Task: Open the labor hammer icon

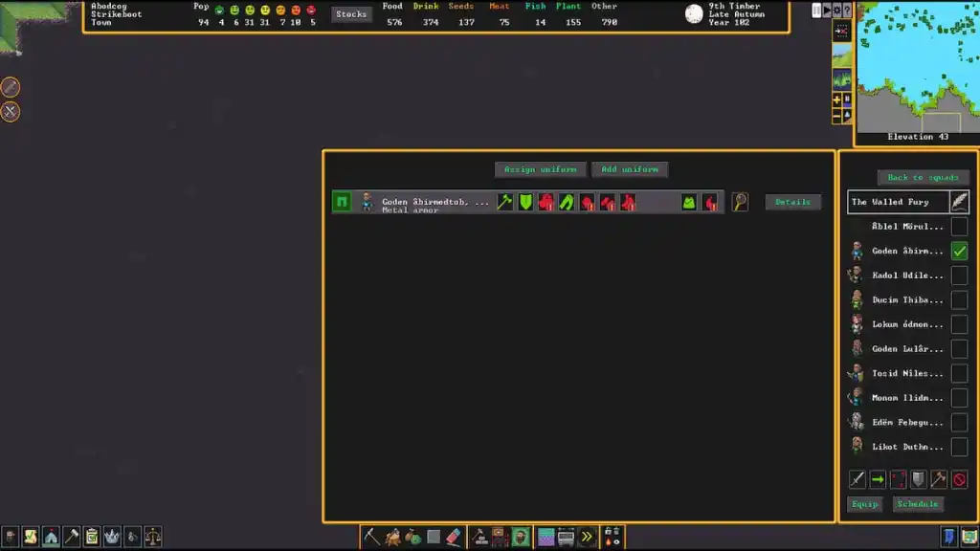Action: pos(71,537)
